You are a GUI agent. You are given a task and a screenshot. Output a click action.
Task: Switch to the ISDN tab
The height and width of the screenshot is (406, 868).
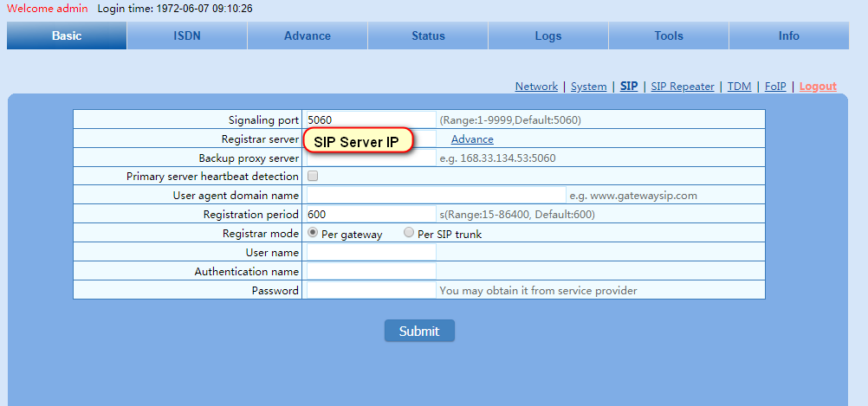pyautogui.click(x=186, y=35)
